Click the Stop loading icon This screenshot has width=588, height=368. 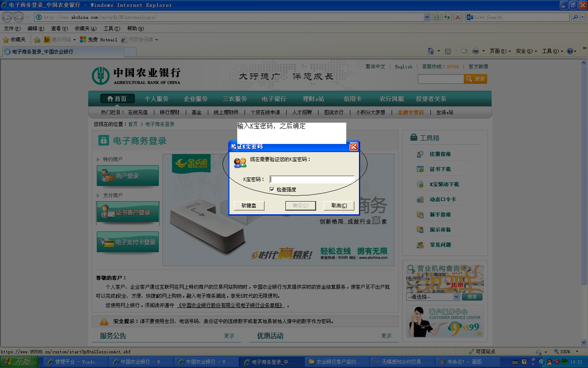tap(458, 17)
